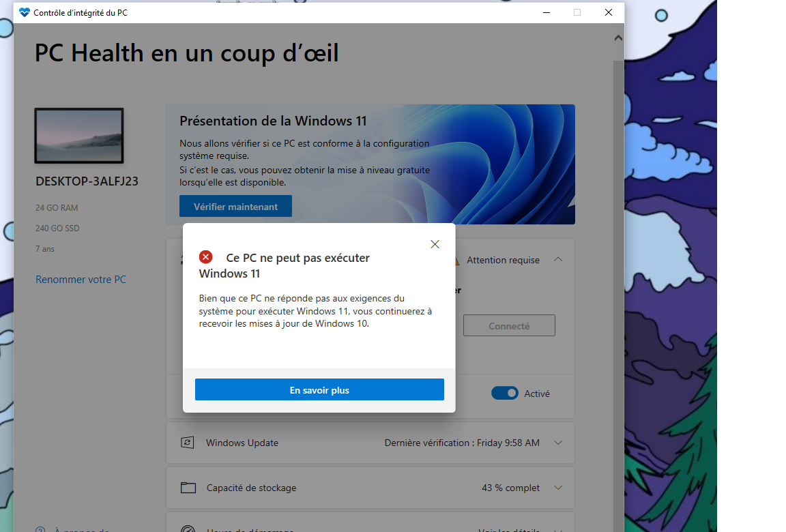Image resolution: width=786 pixels, height=532 pixels.
Task: Toggle the Activé switch
Action: coord(504,394)
